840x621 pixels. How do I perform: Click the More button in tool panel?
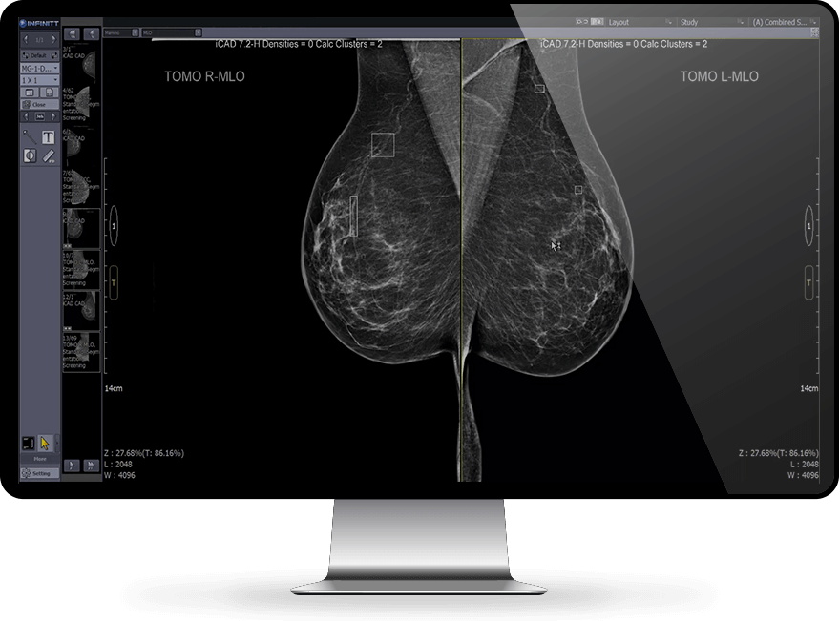(x=39, y=459)
